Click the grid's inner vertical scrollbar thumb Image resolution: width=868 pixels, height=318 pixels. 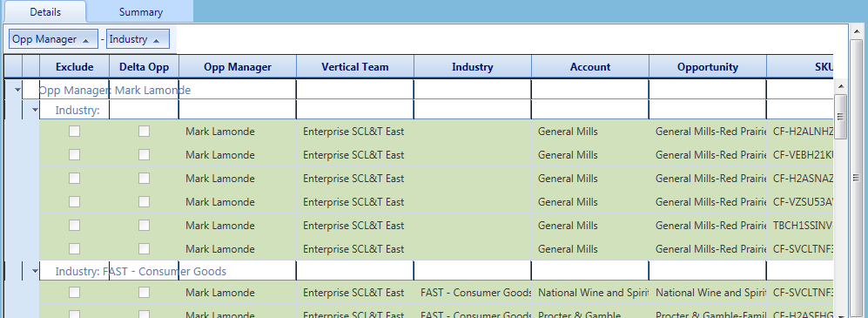pyautogui.click(x=840, y=117)
